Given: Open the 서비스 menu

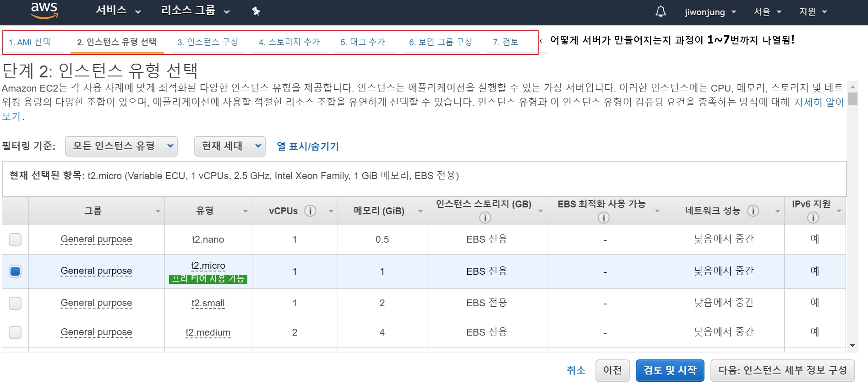Looking at the screenshot, I should [x=118, y=11].
